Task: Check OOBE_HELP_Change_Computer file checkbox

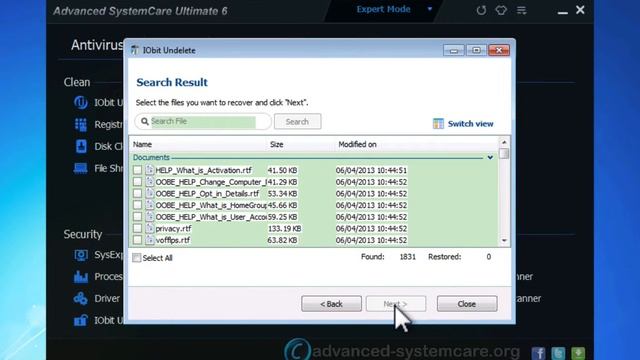Action: [137, 182]
